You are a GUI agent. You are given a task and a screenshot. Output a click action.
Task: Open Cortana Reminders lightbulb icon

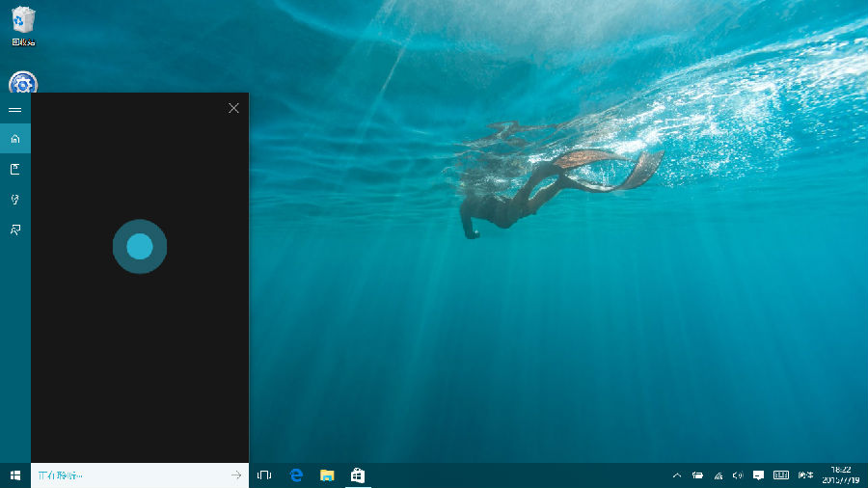pyautogui.click(x=14, y=200)
